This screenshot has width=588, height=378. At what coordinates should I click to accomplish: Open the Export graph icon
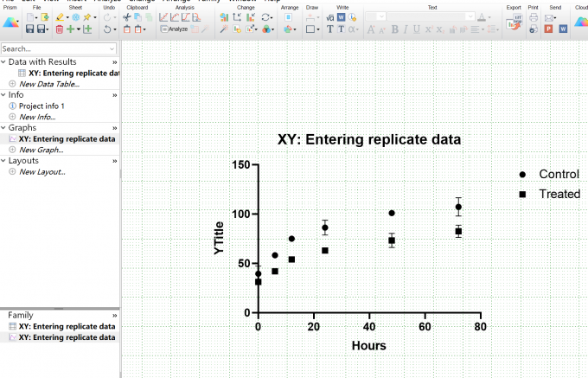(514, 22)
